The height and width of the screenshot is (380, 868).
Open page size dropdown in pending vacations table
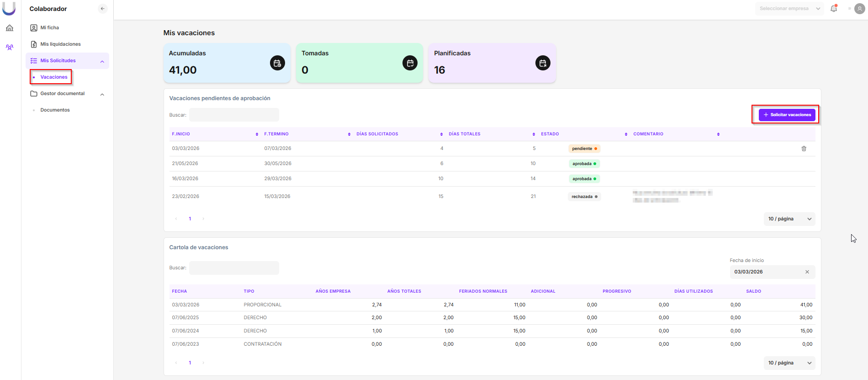pyautogui.click(x=789, y=219)
